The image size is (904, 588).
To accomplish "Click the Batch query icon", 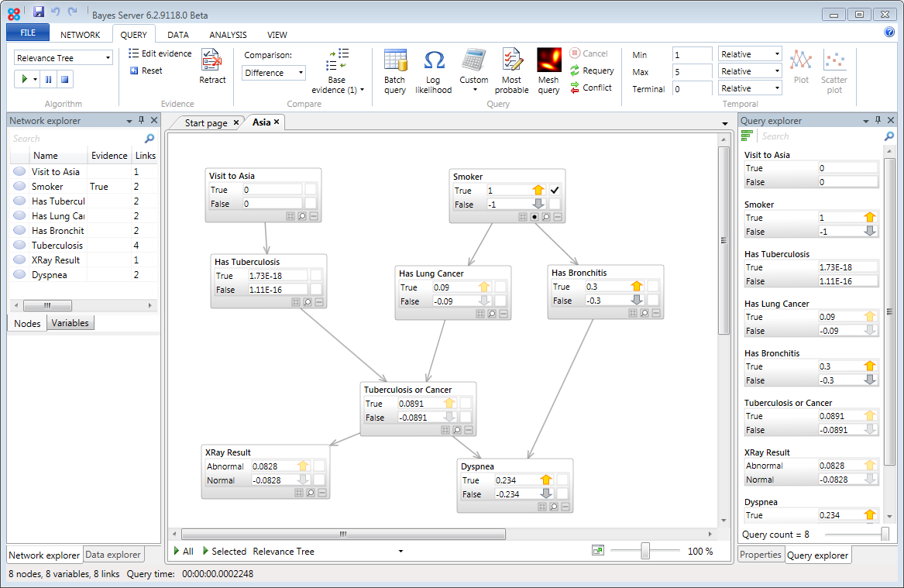I will click(x=395, y=61).
